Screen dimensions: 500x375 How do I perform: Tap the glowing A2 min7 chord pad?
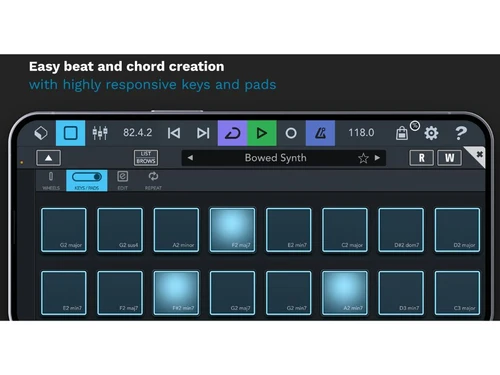tap(345, 293)
